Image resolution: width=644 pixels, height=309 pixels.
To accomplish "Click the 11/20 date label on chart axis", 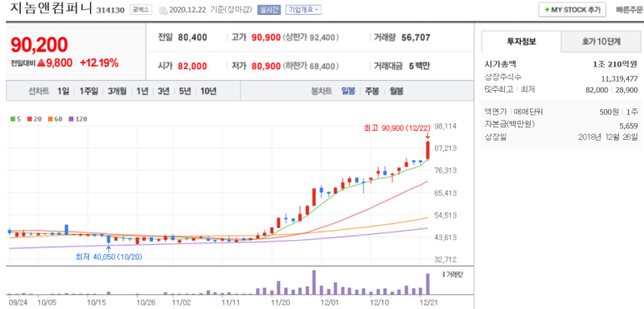I will click(281, 303).
